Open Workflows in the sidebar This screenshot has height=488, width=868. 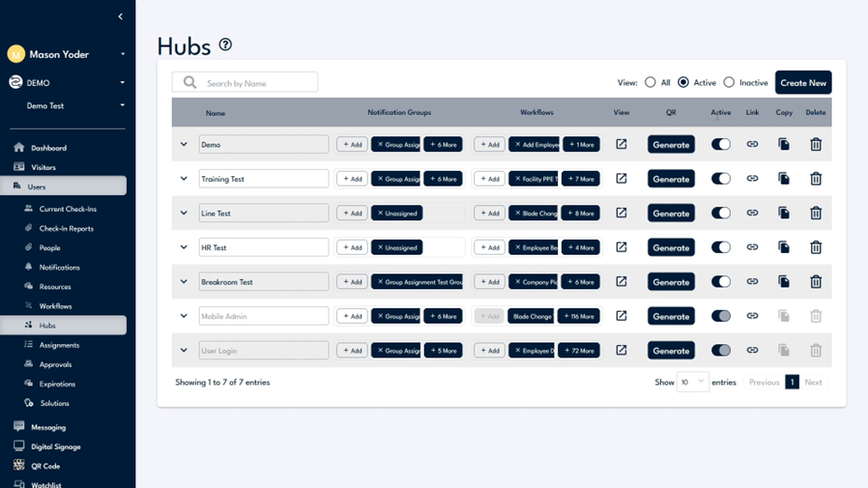(55, 306)
